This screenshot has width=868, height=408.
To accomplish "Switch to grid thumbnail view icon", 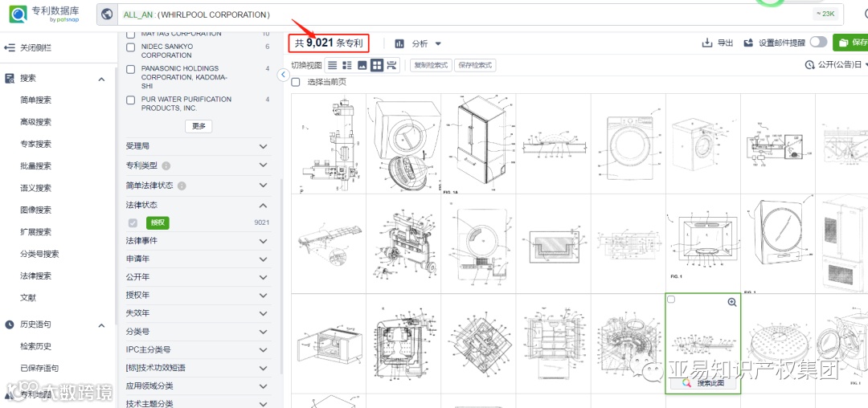I will coord(377,65).
